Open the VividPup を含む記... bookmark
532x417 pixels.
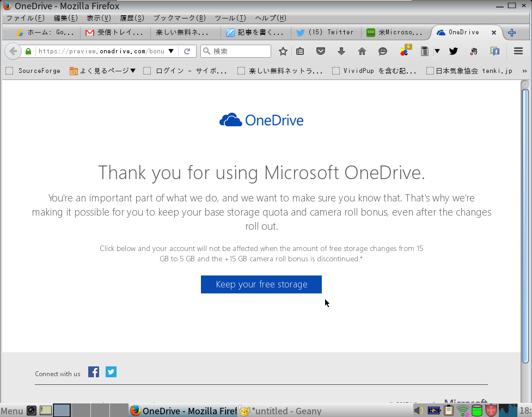coord(374,71)
